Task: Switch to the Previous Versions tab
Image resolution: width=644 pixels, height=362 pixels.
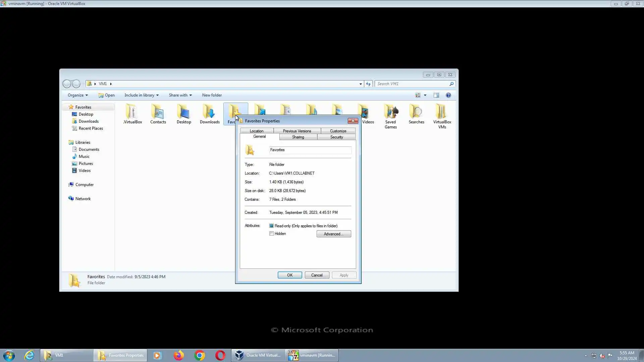Action: pos(297,131)
